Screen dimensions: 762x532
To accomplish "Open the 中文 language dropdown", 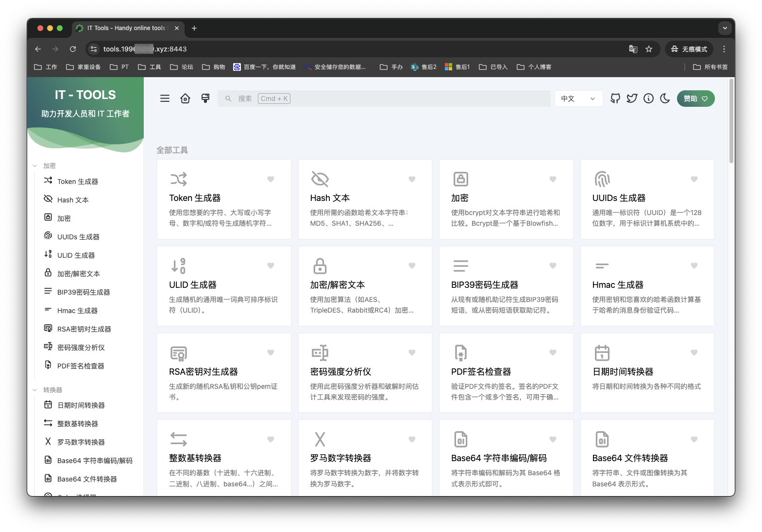I will coord(578,99).
